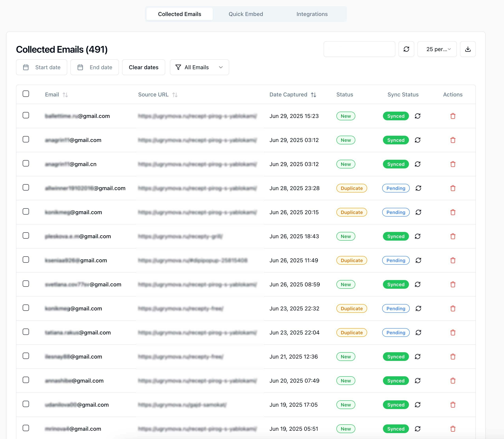Screen dimensions: 504x439
Task: Check the Jun 26, 2025 11:49 row checkbox
Action: tap(26, 259)
